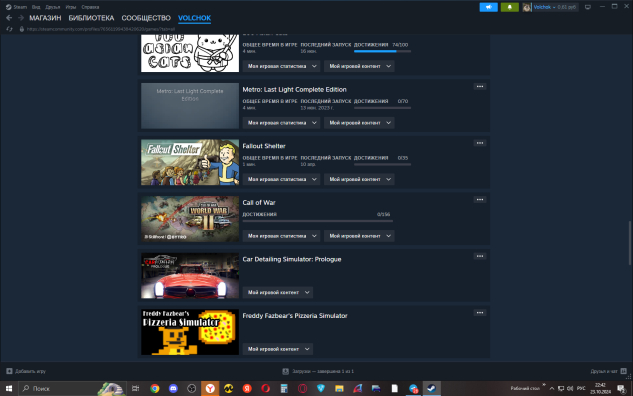Viewport: 633px width, 396px height.
Task: Open the green notifications bell
Action: pyautogui.click(x=509, y=7)
